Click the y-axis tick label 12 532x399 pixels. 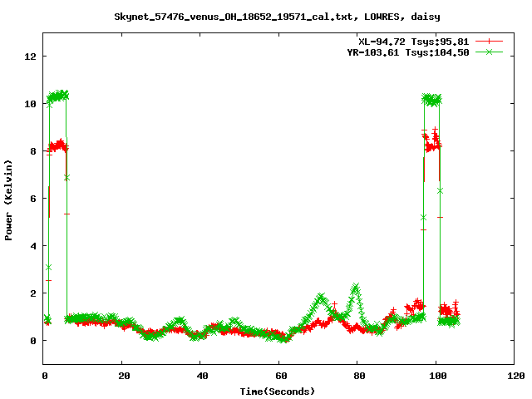coord(30,57)
